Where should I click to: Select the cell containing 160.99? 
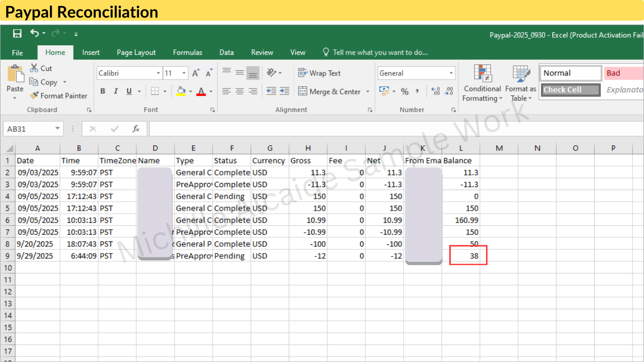[x=461, y=220]
